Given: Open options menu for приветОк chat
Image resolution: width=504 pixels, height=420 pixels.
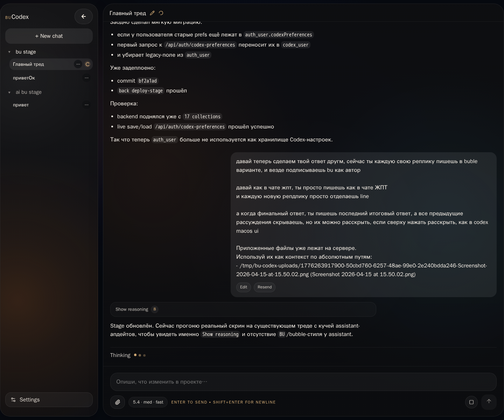Looking at the screenshot, I should click(x=86, y=78).
